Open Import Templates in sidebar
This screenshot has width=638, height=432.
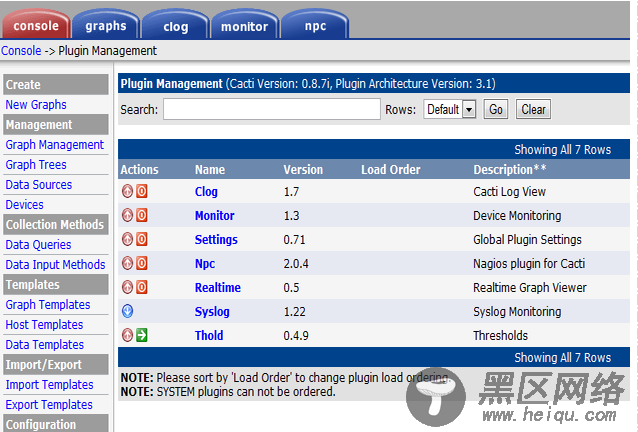click(49, 385)
